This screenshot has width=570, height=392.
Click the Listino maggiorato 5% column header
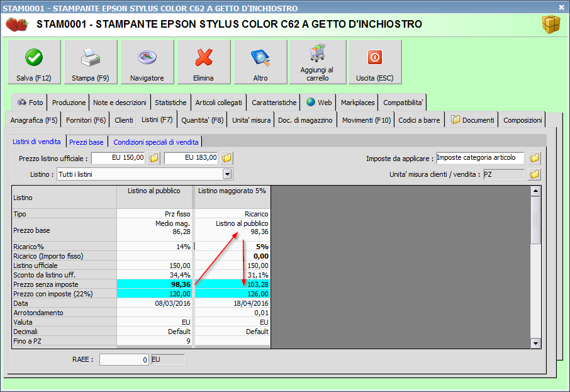tap(232, 197)
